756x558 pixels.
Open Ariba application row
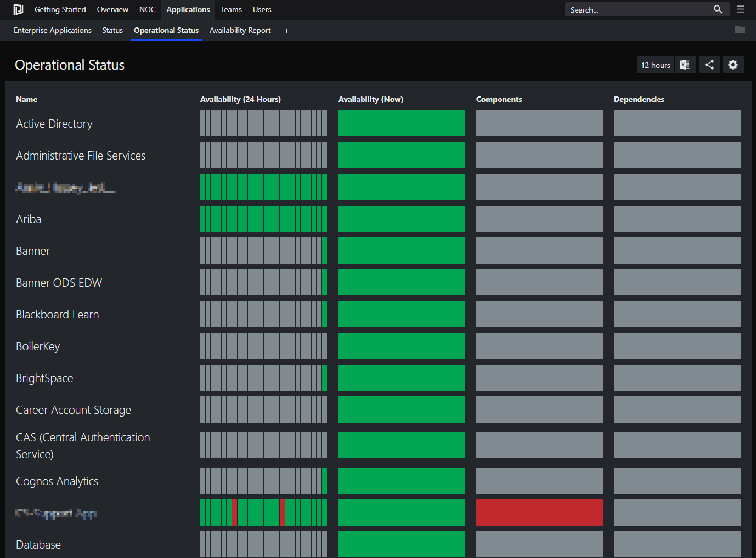point(29,219)
